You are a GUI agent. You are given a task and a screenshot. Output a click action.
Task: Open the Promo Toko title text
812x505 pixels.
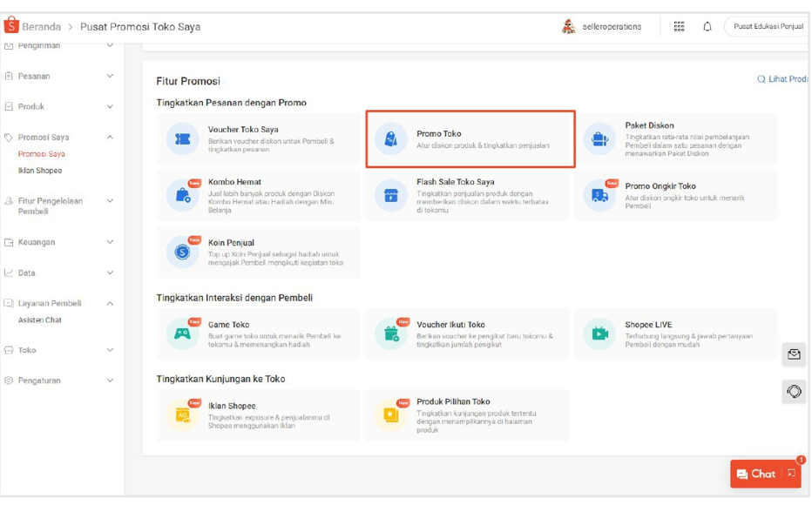(438, 133)
